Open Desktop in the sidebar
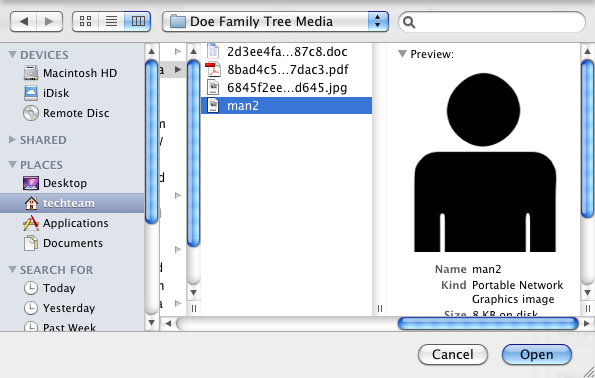The width and height of the screenshot is (595, 378). tap(72, 183)
